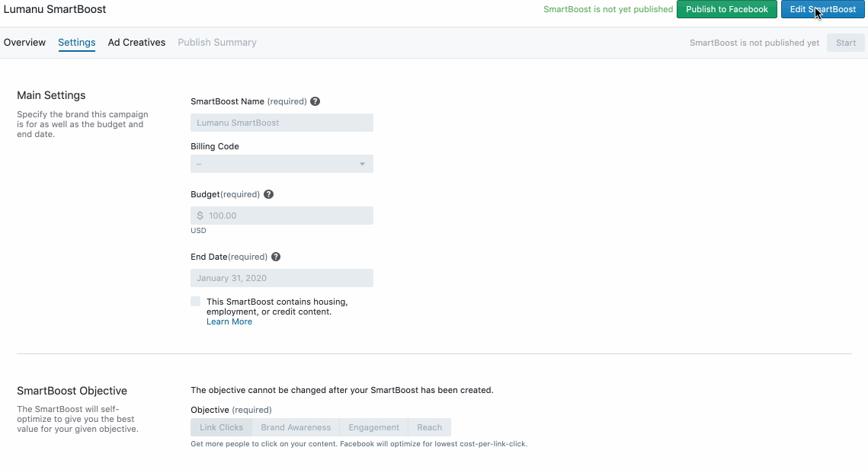This screenshot has width=868, height=473.
Task: Switch to the Overview tab
Action: pos(24,43)
